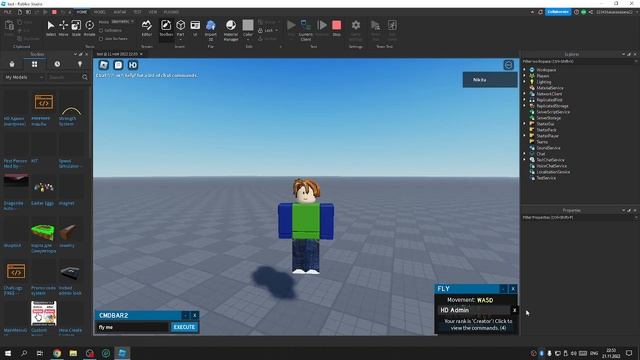Click the Color swatch in the ribbon
The image size is (640, 360).
(x=248, y=25)
